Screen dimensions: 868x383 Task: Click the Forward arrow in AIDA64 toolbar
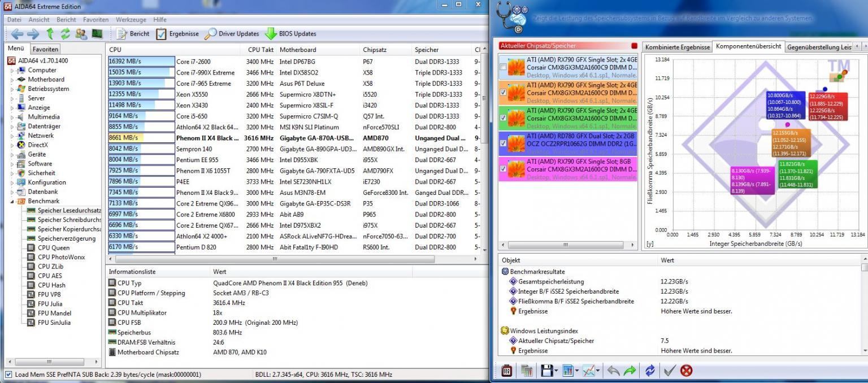click(33, 34)
